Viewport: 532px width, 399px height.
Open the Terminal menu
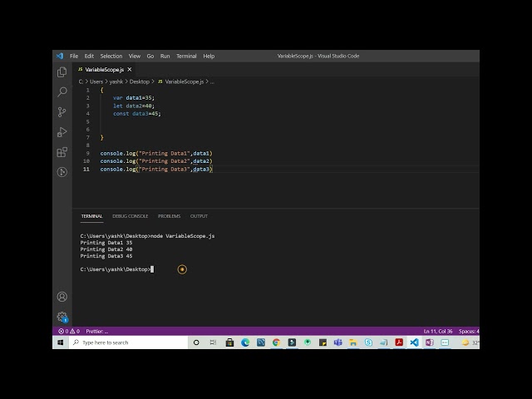[x=186, y=56]
